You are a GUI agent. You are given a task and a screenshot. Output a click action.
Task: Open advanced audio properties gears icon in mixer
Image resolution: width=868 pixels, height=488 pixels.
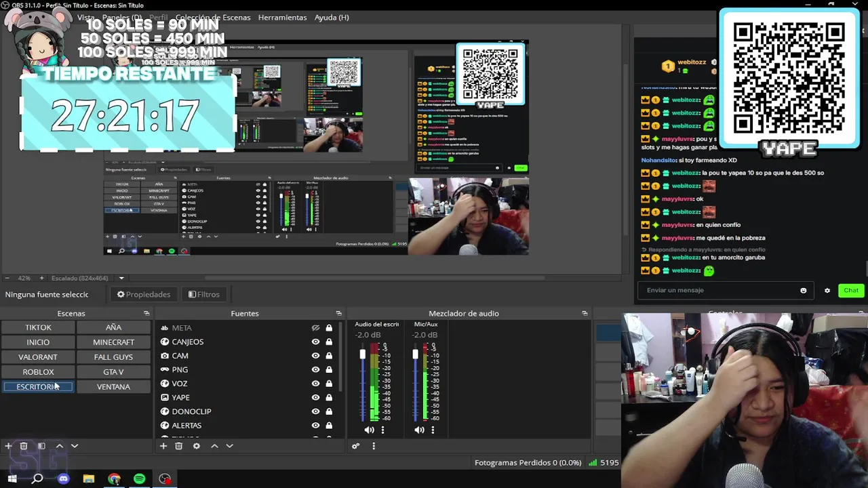[x=355, y=446]
